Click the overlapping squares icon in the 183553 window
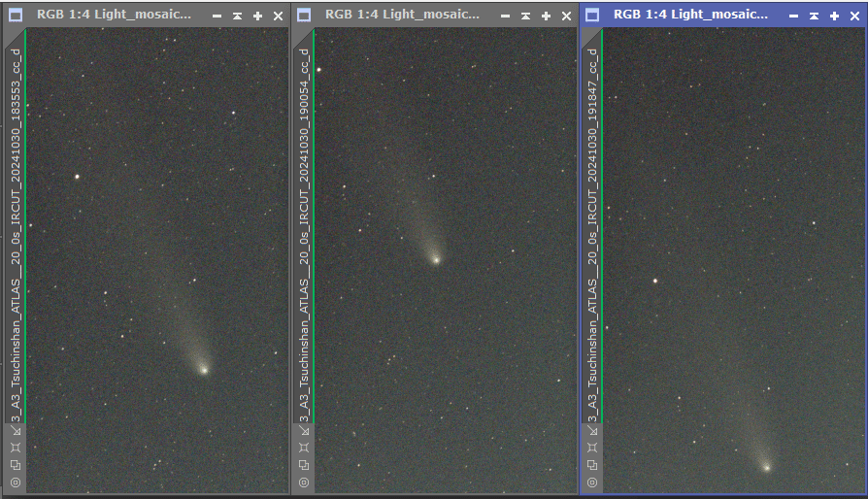The image size is (868, 499). click(16, 465)
